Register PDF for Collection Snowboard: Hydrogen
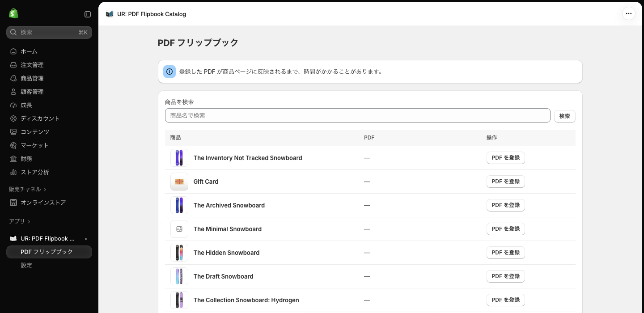Viewport: 644px width, 313px height. [x=505, y=300]
